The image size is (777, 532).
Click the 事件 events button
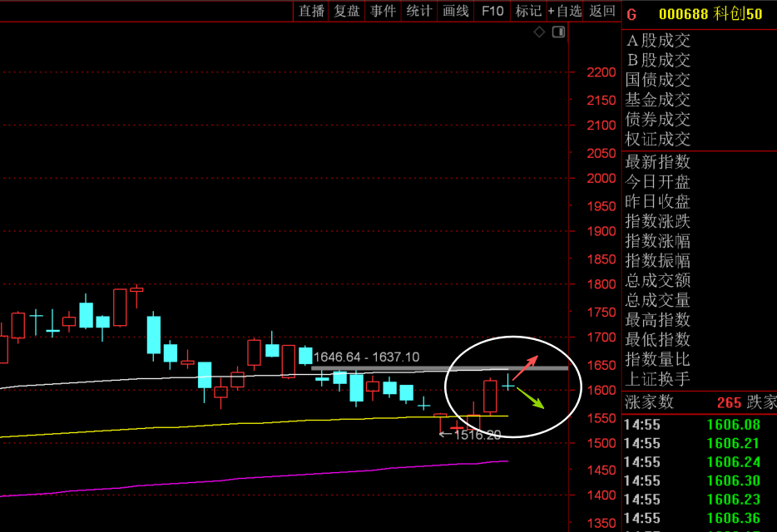[383, 11]
